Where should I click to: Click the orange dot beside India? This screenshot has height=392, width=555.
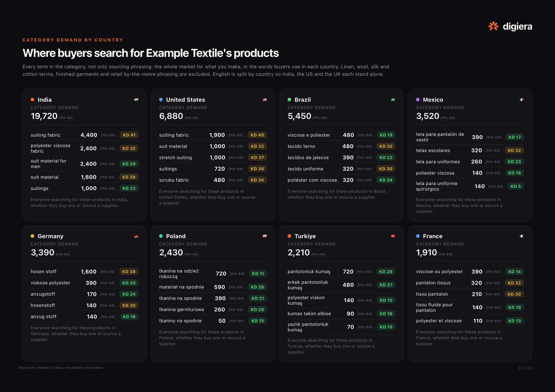[32, 100]
